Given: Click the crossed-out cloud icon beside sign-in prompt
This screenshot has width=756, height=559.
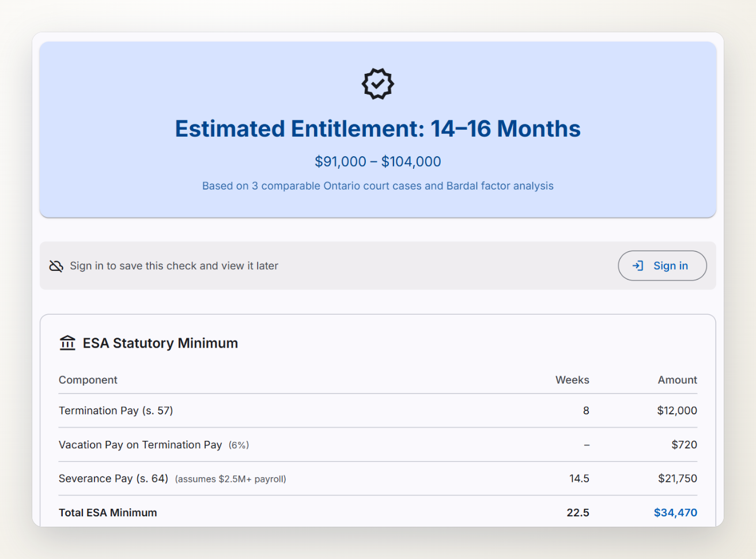Looking at the screenshot, I should (x=56, y=266).
